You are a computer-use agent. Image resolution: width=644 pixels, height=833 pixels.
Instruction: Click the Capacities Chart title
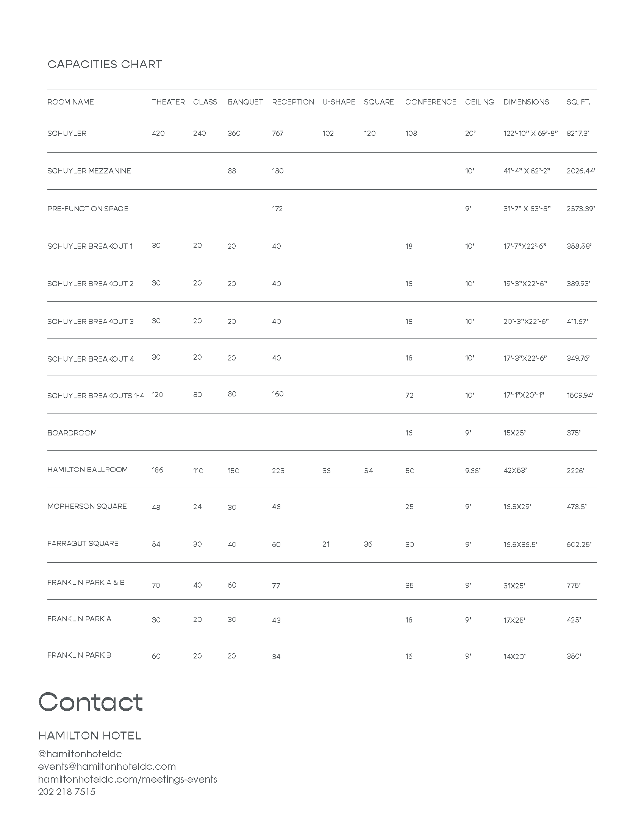pos(105,64)
